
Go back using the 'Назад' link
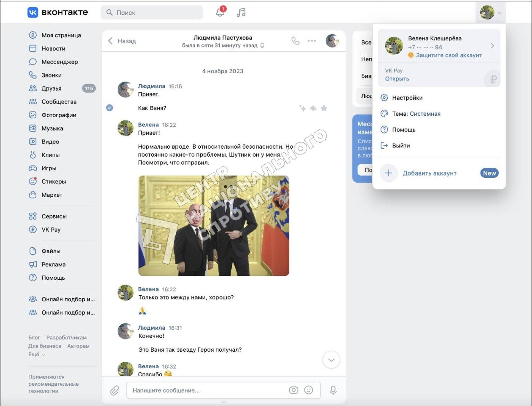[122, 41]
